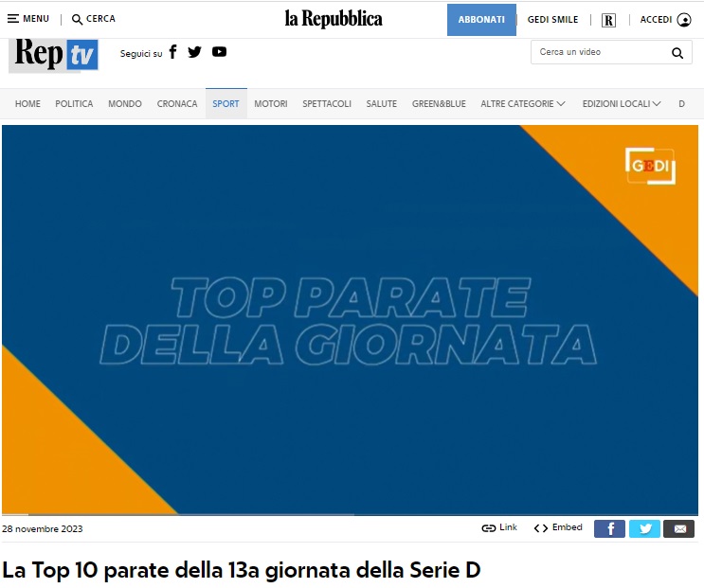Expand the ALTRE CATEGORIE dropdown
Viewport: 704px width, 588px height.
[523, 104]
